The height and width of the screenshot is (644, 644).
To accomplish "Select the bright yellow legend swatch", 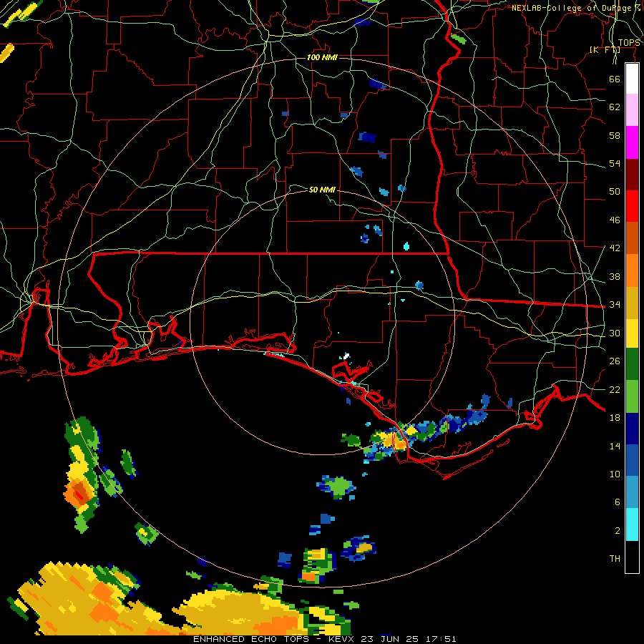I will pos(632,333).
